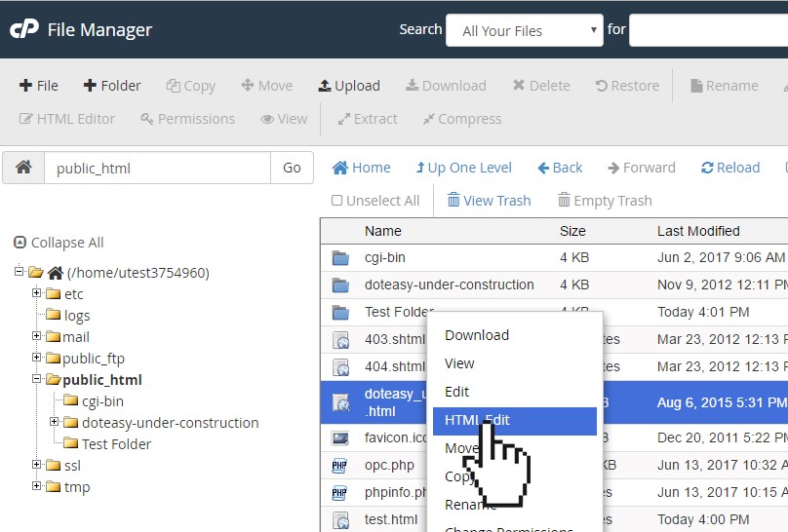This screenshot has height=532, width=788.
Task: Click Empty Trash
Action: click(x=605, y=201)
